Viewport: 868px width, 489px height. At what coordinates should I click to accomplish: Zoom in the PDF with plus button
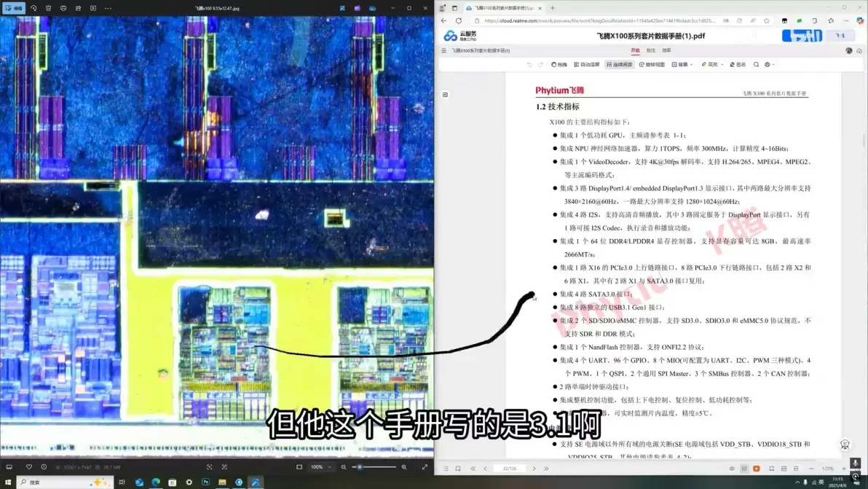tap(844, 469)
